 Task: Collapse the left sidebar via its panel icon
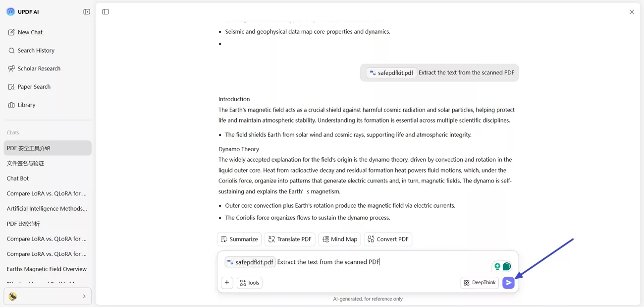click(87, 12)
